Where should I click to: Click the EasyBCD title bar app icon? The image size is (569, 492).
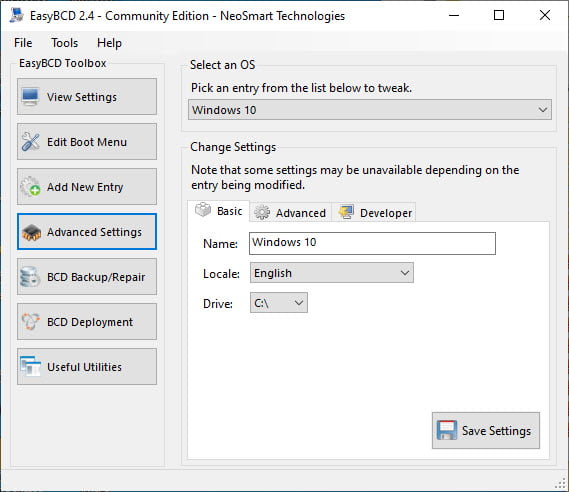click(17, 15)
